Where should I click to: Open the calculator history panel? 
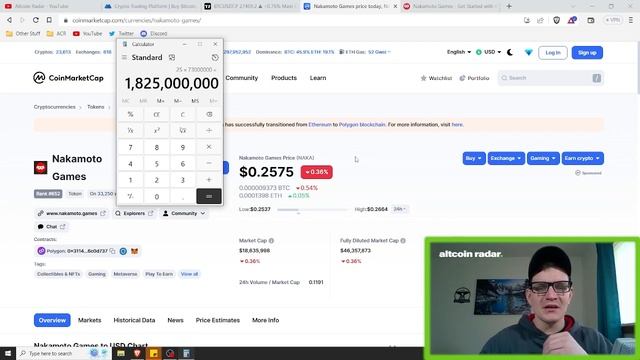pos(215,58)
